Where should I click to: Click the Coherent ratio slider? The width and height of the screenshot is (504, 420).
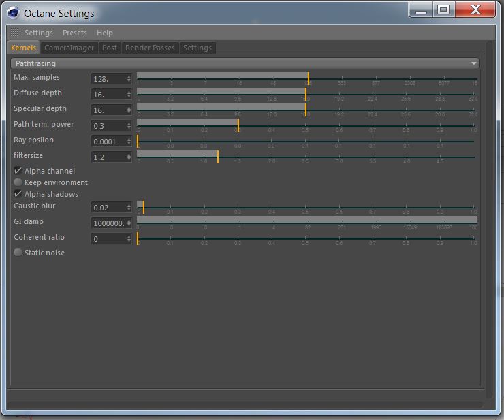307,239
